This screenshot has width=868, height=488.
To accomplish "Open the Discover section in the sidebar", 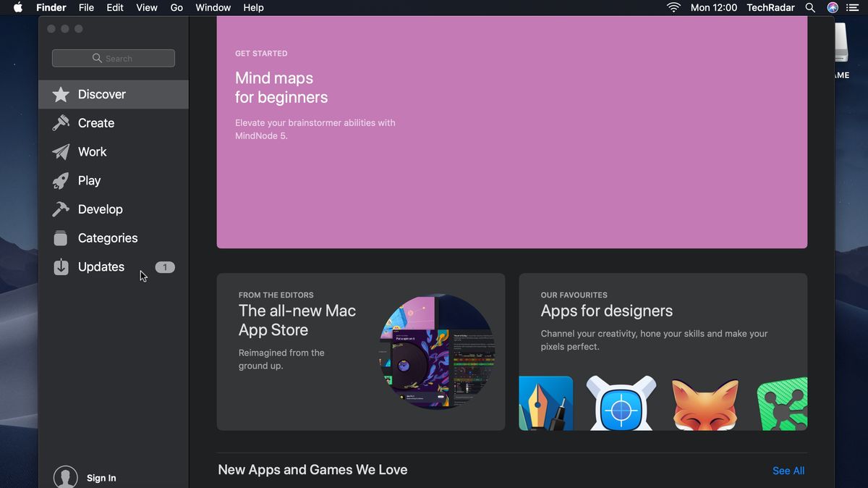I will (x=101, y=94).
